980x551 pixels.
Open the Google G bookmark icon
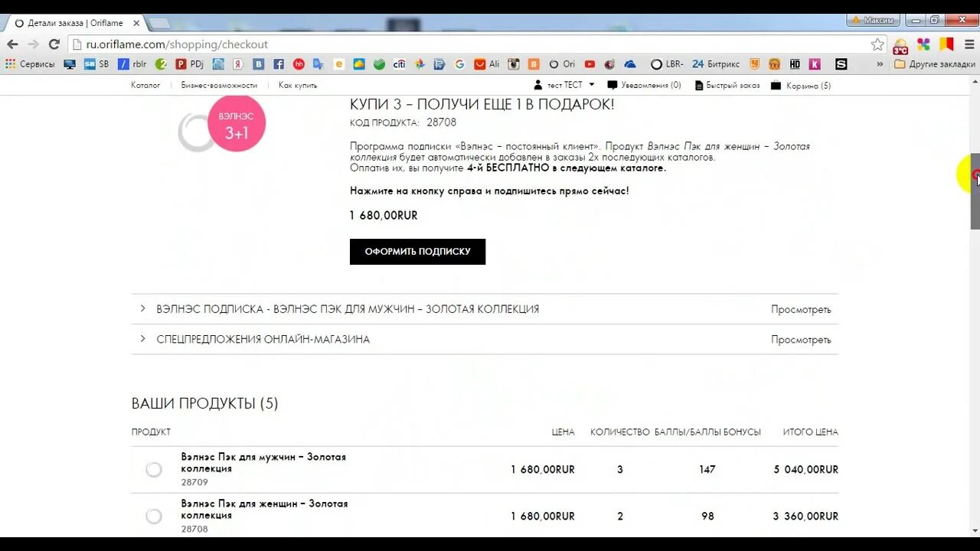tap(459, 64)
